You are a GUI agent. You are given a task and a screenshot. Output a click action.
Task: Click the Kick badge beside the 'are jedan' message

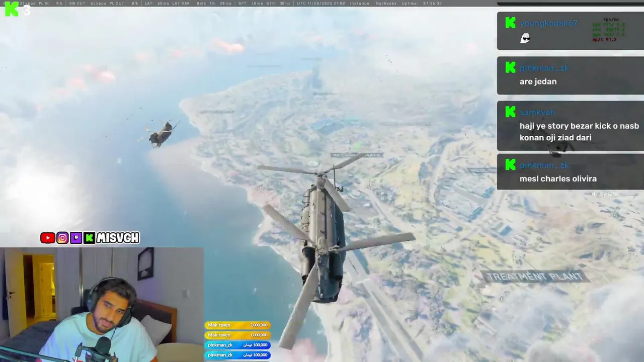pos(510,67)
